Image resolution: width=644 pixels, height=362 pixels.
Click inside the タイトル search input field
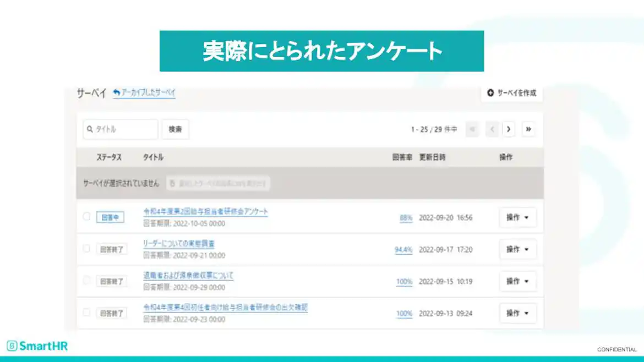coord(121,129)
